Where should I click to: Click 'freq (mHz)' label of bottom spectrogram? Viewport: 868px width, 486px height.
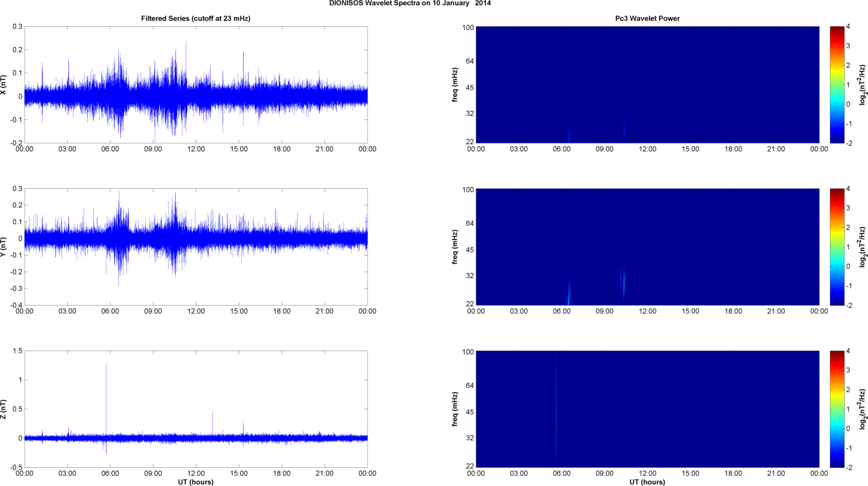click(x=455, y=409)
